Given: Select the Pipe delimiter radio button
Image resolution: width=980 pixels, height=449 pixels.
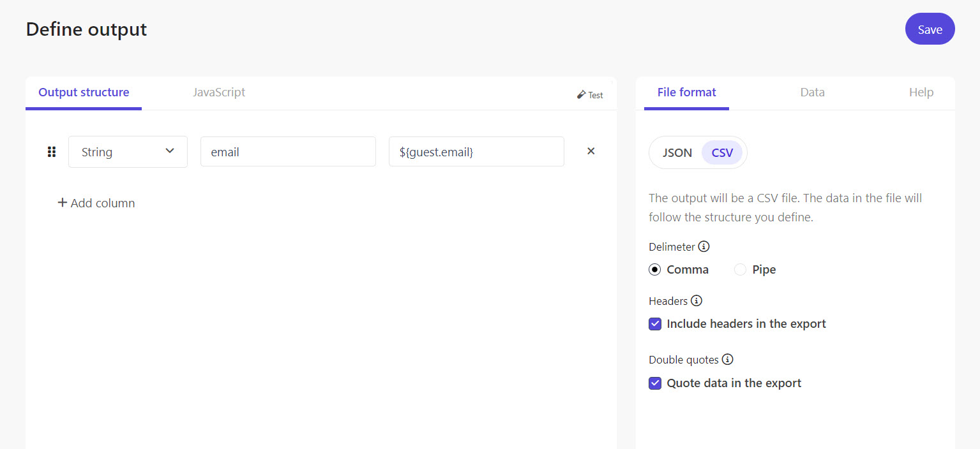Looking at the screenshot, I should pyautogui.click(x=740, y=269).
